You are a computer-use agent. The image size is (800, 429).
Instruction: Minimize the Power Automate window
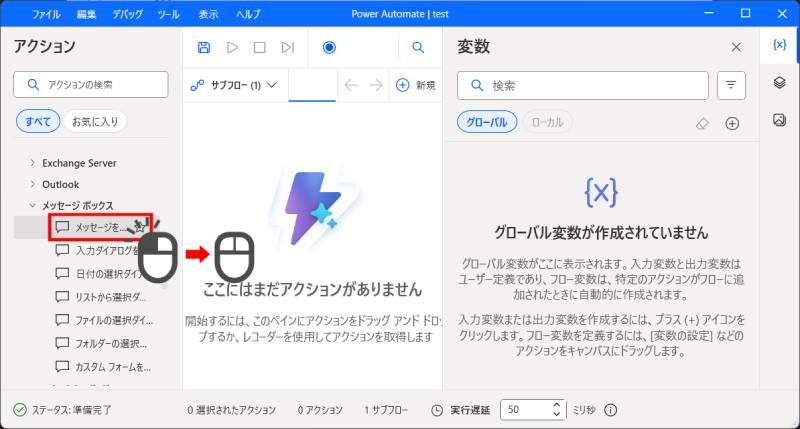point(709,14)
